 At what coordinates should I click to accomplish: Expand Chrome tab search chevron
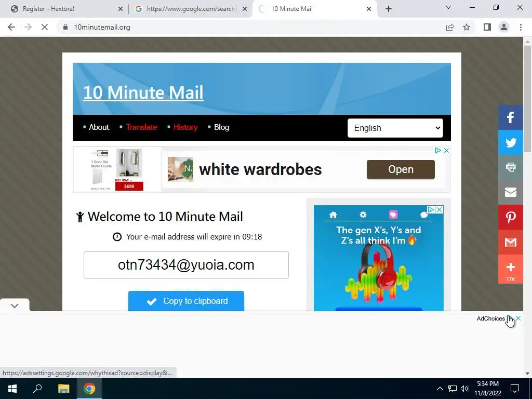pyautogui.click(x=448, y=7)
